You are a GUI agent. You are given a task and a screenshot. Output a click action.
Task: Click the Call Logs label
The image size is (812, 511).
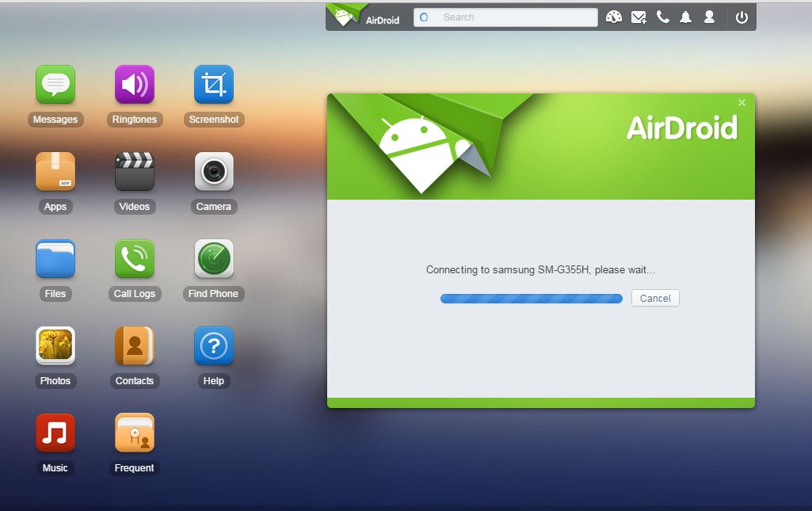click(x=135, y=294)
